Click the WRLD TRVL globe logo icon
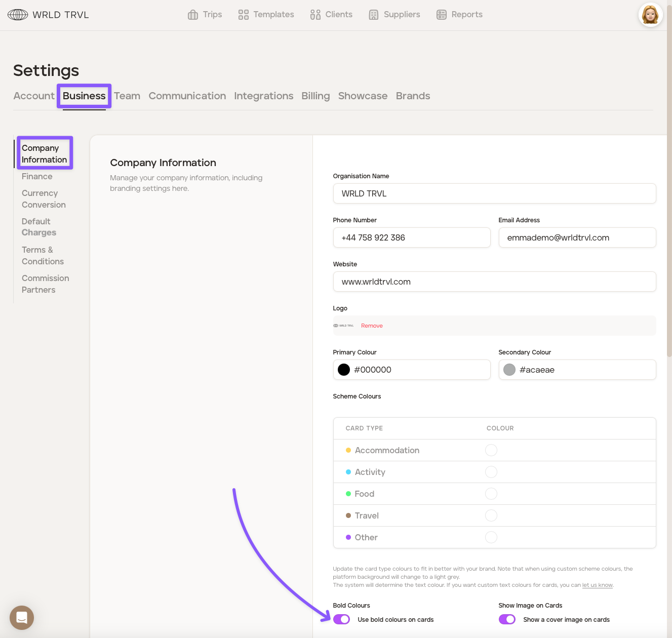Image resolution: width=672 pixels, height=638 pixels. point(18,15)
